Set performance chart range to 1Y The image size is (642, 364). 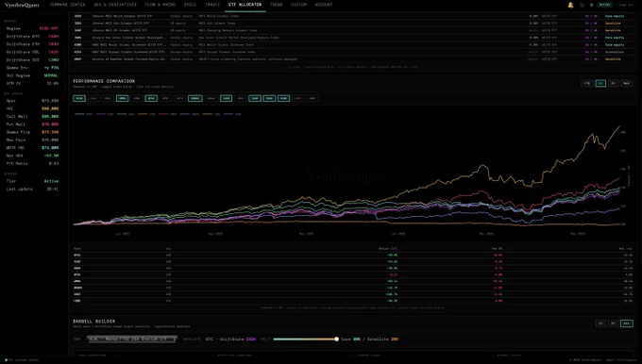[600, 83]
